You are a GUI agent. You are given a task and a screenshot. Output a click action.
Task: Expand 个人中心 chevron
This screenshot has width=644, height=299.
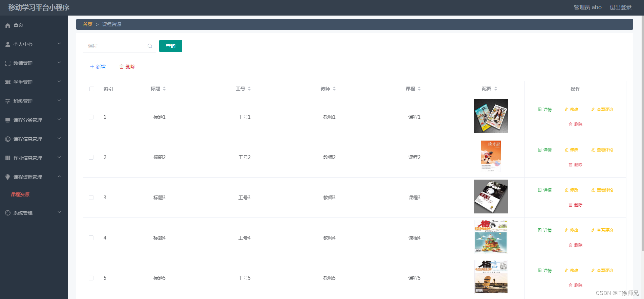coord(59,44)
